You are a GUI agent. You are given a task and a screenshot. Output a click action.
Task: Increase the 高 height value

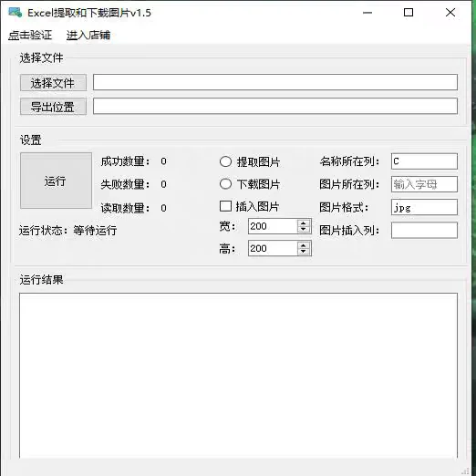coord(303,245)
